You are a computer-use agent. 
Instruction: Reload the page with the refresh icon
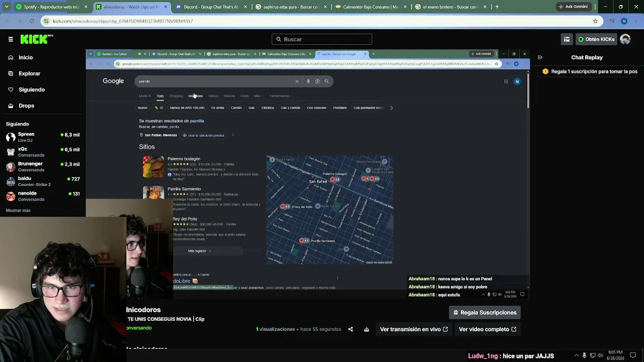(x=32, y=21)
